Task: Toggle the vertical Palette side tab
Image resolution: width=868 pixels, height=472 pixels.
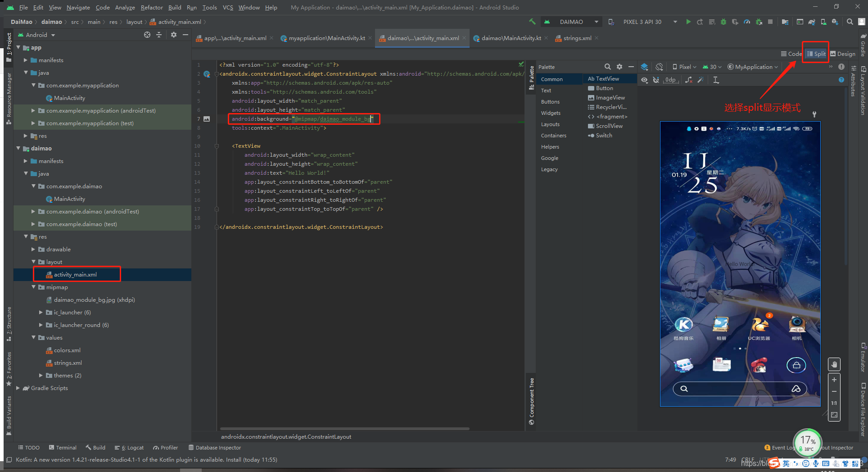Action: click(x=532, y=78)
